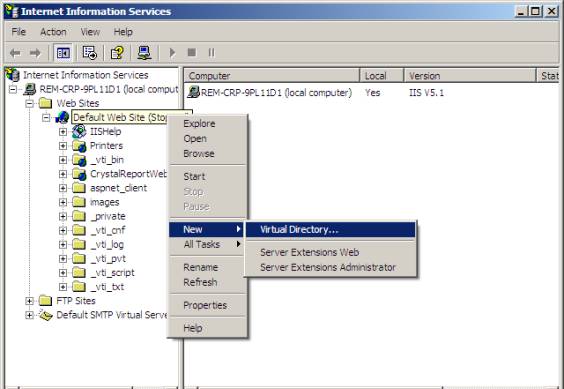The height and width of the screenshot is (389, 564).
Task: Select Properties in the context menu
Action: [208, 305]
